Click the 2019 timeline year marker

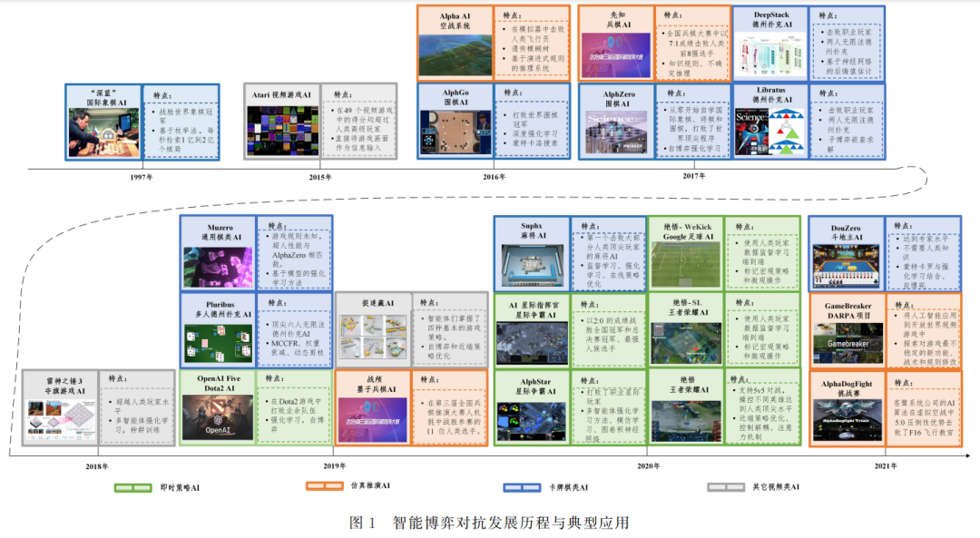[x=334, y=466]
